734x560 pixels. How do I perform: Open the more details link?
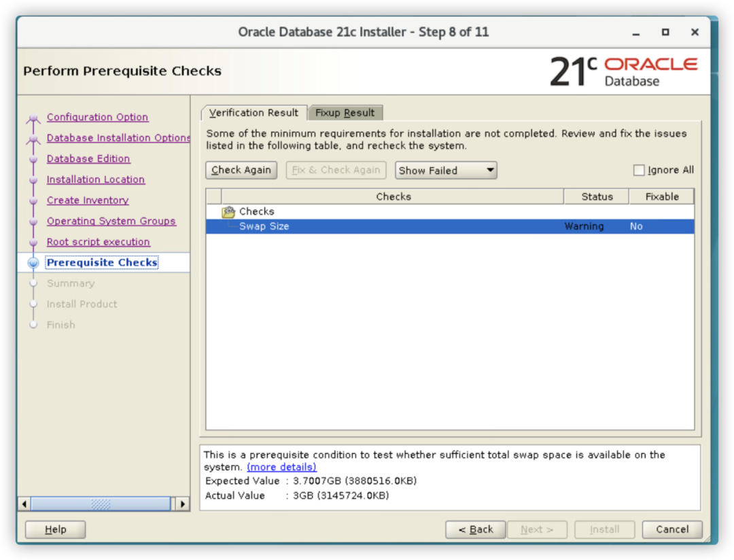(x=282, y=467)
